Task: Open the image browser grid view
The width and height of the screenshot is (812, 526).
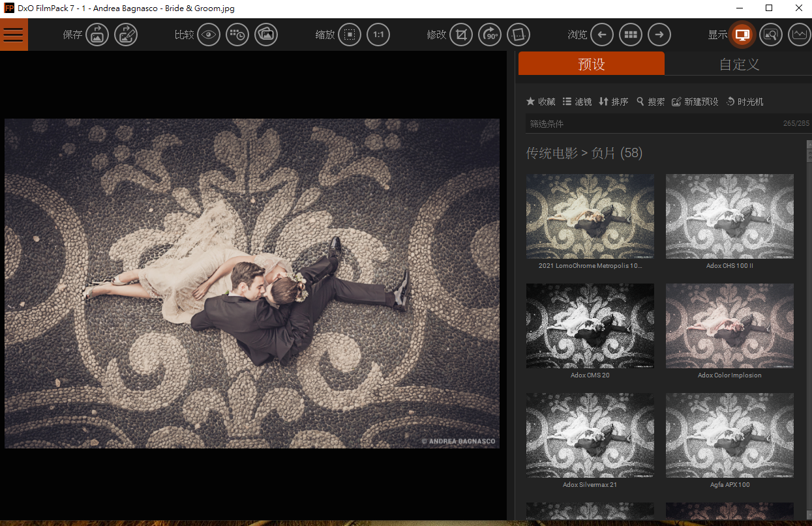Action: tap(631, 35)
